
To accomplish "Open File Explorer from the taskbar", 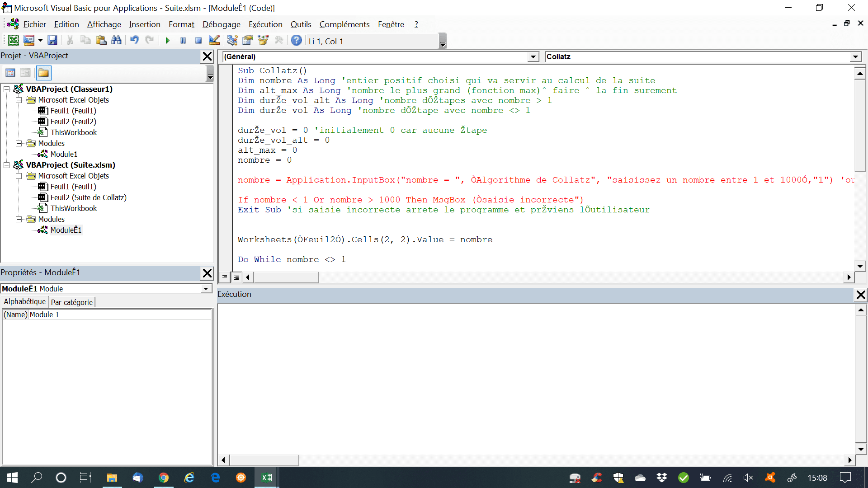I will click(112, 478).
